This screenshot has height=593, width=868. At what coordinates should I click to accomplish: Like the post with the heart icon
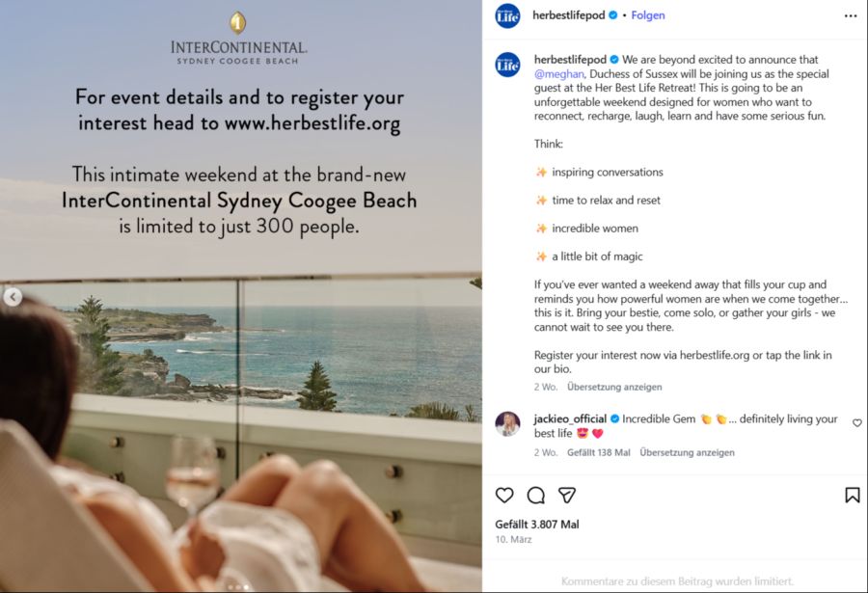pos(504,495)
